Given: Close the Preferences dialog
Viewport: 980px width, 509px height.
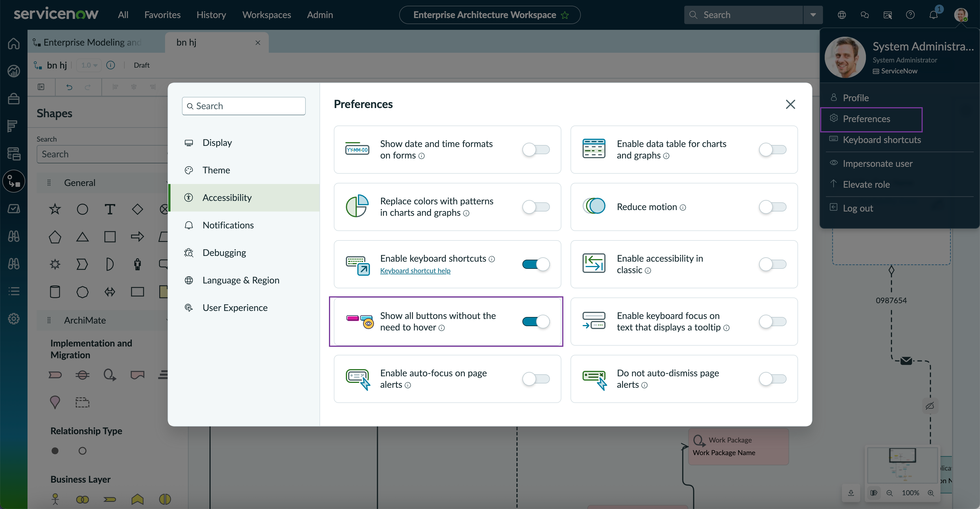Looking at the screenshot, I should click(791, 104).
